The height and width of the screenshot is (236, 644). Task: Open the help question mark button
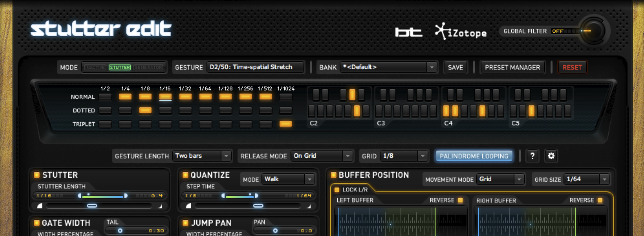coord(532,156)
